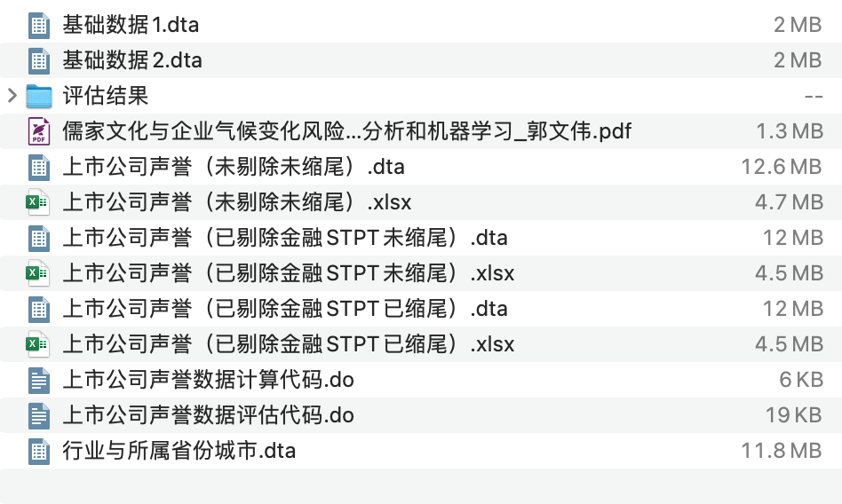Viewport: 842px width, 504px height.
Task: Click the 19 KB size value
Action: pyautogui.click(x=793, y=415)
